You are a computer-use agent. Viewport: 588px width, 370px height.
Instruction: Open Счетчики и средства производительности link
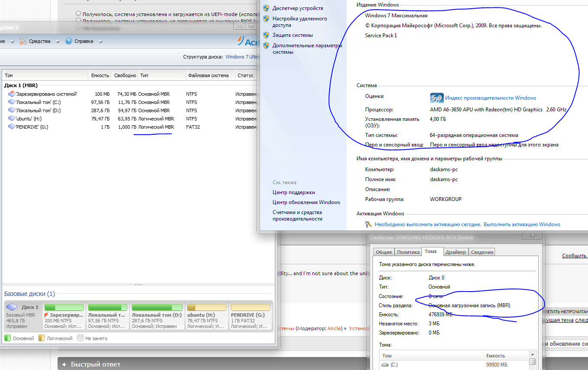coord(298,216)
